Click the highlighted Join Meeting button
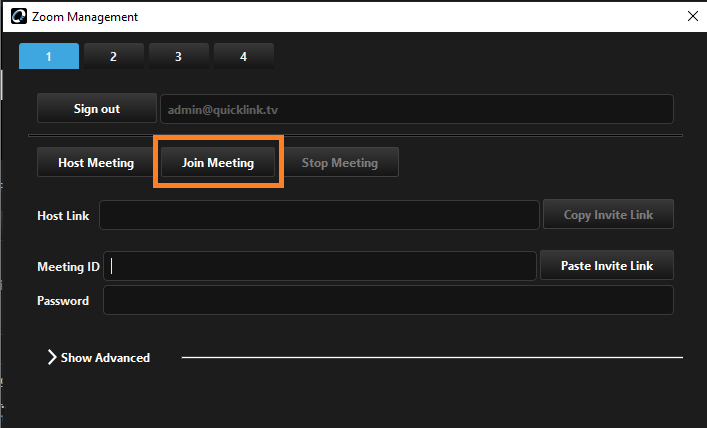The width and height of the screenshot is (707, 428). pyautogui.click(x=218, y=163)
